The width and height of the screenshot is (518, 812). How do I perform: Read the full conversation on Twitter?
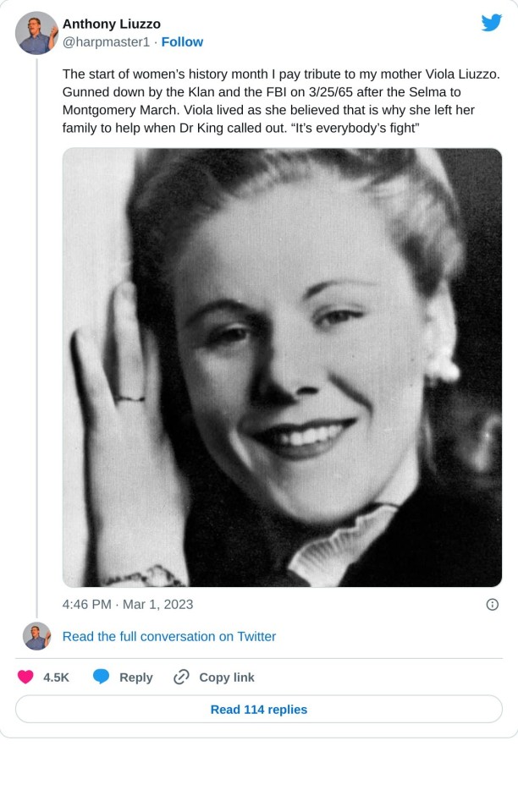click(169, 636)
